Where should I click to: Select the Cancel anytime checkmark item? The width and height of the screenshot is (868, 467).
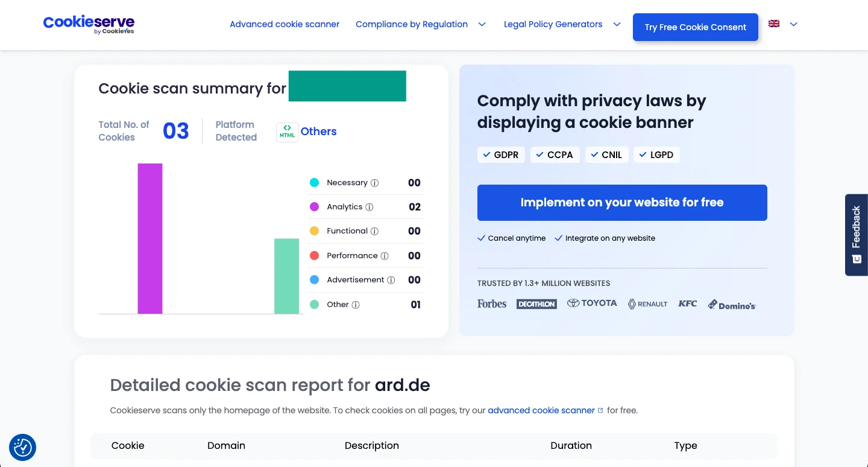point(511,238)
